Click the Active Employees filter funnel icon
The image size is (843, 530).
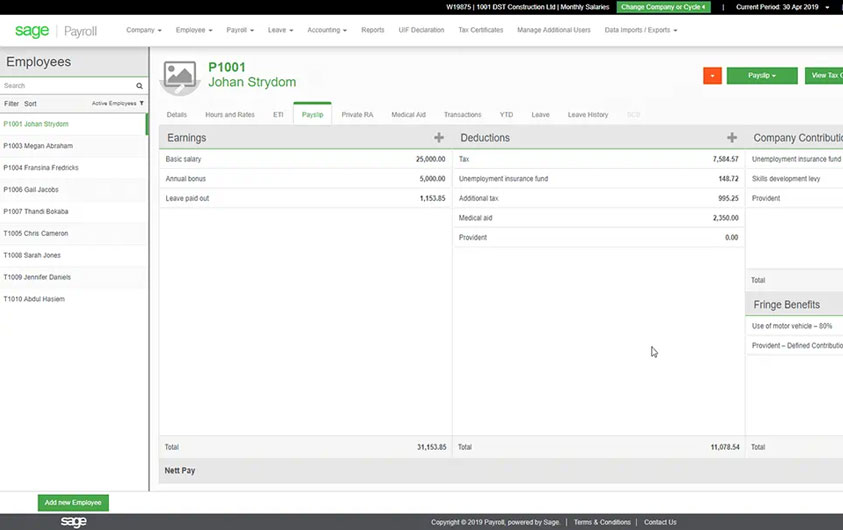[141, 103]
